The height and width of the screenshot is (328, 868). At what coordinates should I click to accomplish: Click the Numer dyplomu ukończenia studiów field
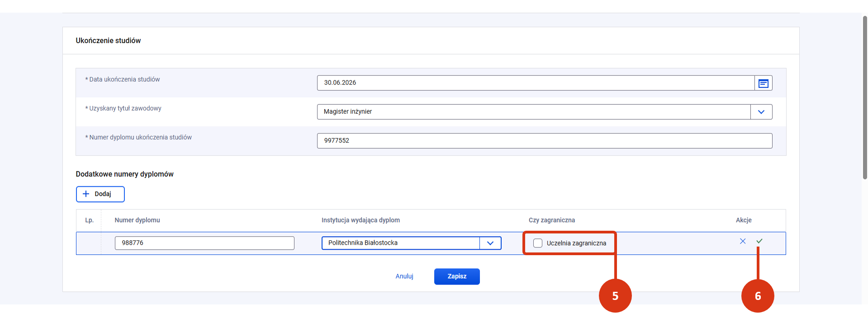[x=545, y=141]
